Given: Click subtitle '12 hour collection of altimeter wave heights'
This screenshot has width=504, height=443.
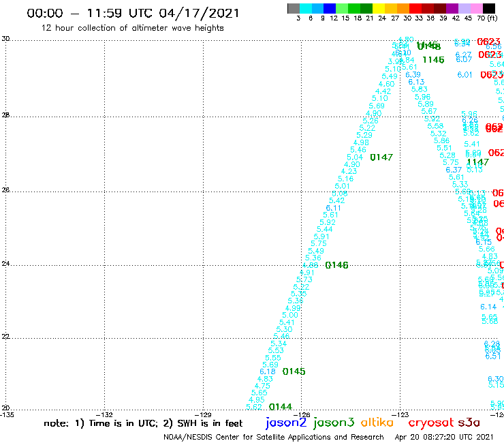Looking at the screenshot, I should [x=132, y=28].
